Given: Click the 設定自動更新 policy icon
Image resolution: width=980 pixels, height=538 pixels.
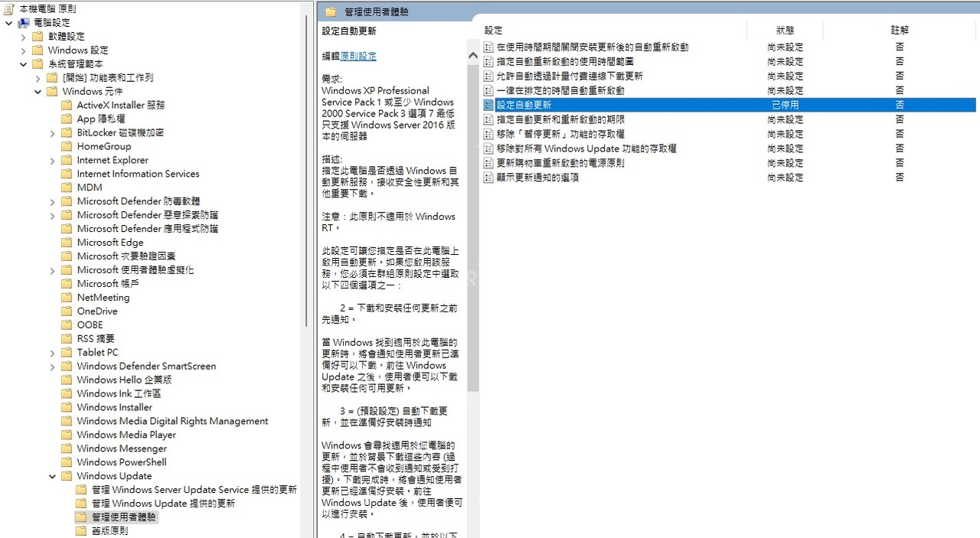Looking at the screenshot, I should click(488, 105).
